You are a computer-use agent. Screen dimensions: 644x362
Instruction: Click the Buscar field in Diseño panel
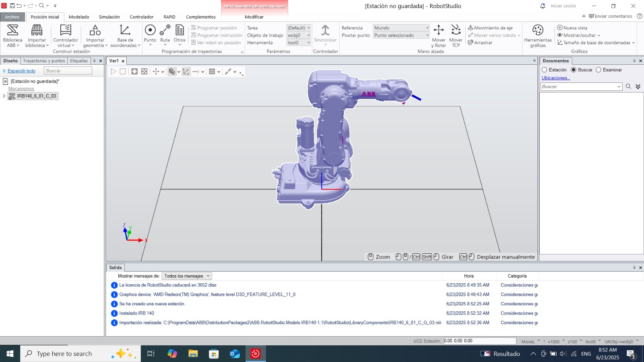click(x=68, y=71)
